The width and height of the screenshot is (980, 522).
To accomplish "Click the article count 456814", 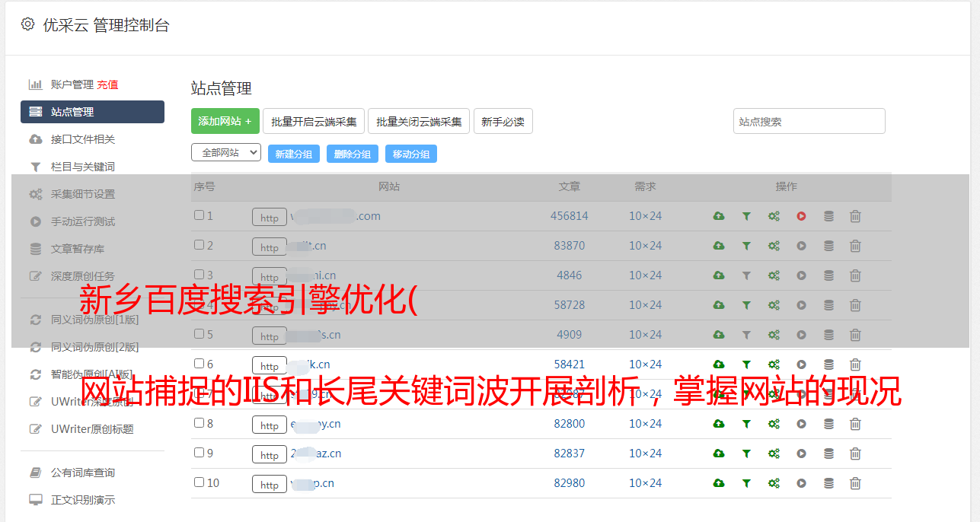I will pyautogui.click(x=570, y=216).
